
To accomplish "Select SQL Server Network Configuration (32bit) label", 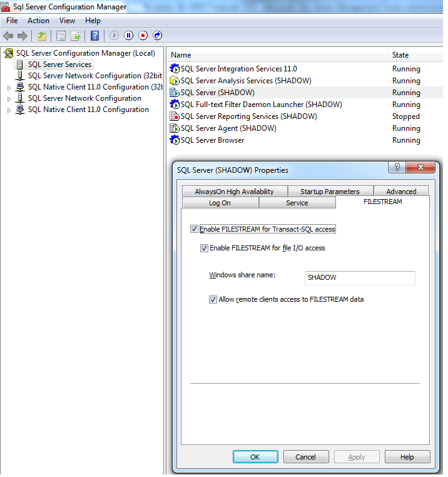I will (95, 76).
